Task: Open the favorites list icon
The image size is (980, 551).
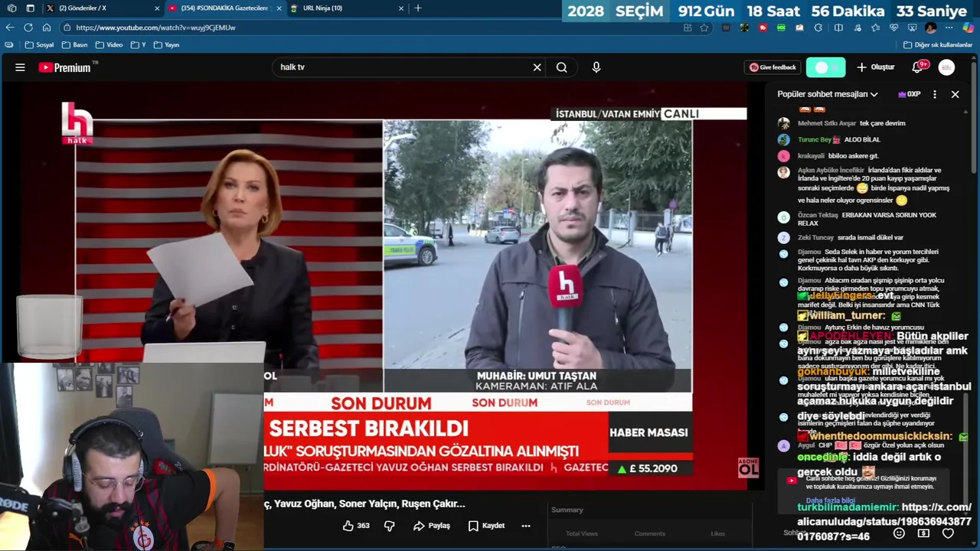Action: tap(875, 28)
